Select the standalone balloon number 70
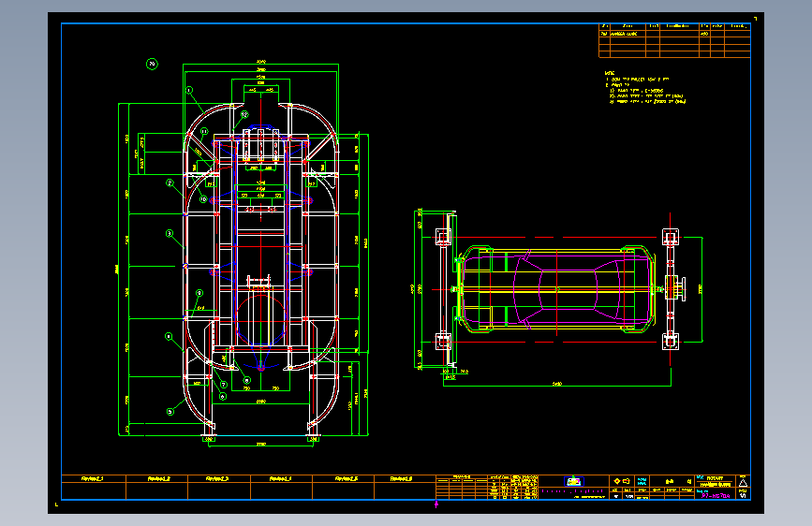812x526 pixels. [x=152, y=65]
